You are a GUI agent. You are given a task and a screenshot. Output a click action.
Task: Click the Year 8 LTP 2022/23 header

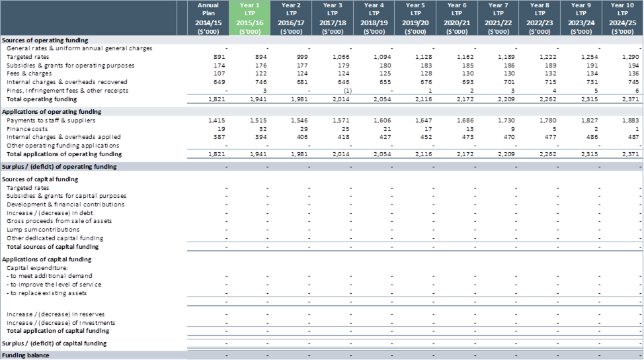click(540, 18)
